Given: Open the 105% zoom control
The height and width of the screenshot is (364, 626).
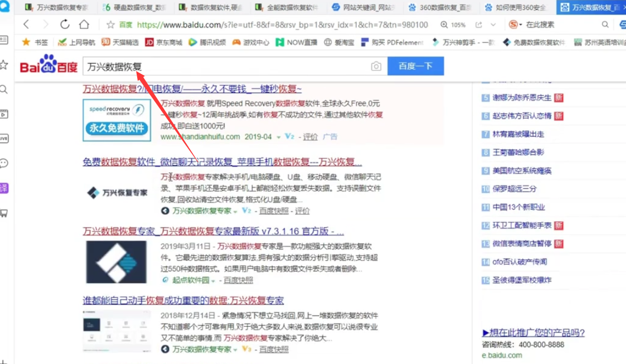Looking at the screenshot, I should [453, 25].
